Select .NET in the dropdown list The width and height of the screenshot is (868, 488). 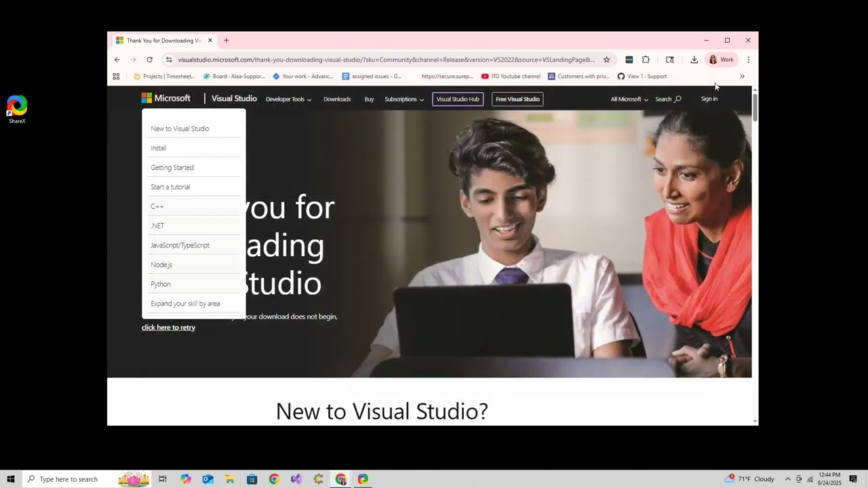(x=194, y=226)
